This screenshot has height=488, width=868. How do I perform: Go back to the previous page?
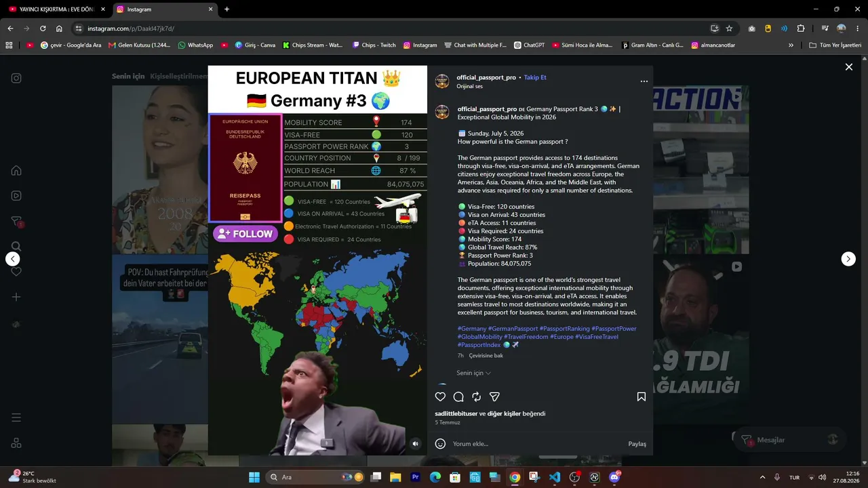coord(10,28)
